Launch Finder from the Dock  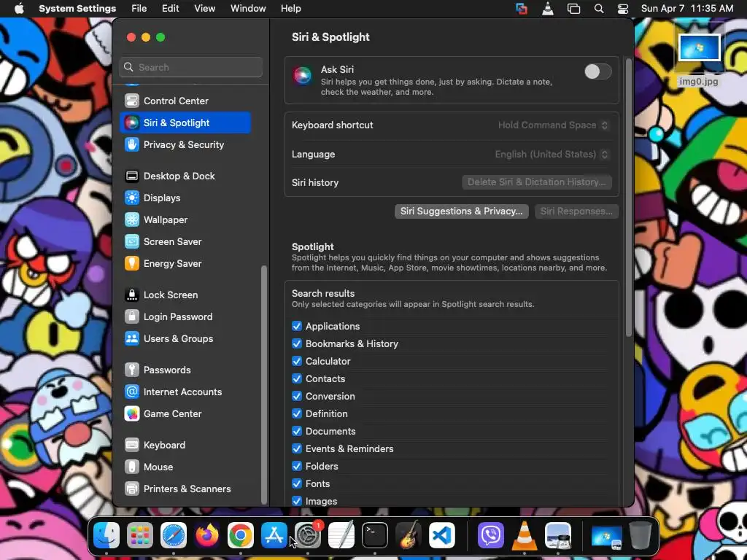pos(107,535)
